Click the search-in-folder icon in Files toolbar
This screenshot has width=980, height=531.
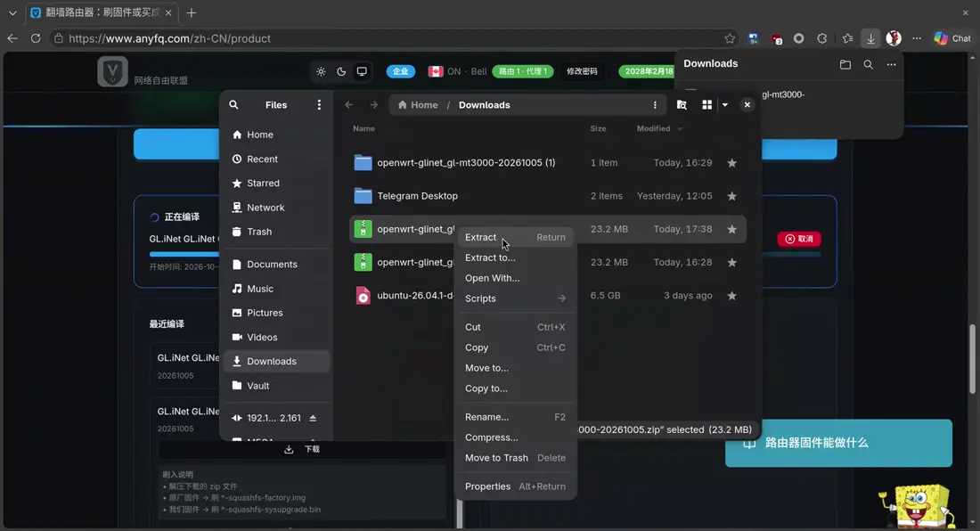[682, 105]
